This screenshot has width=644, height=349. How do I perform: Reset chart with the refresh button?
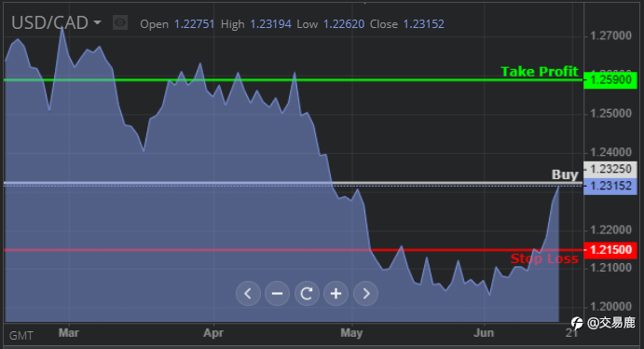pos(307,294)
